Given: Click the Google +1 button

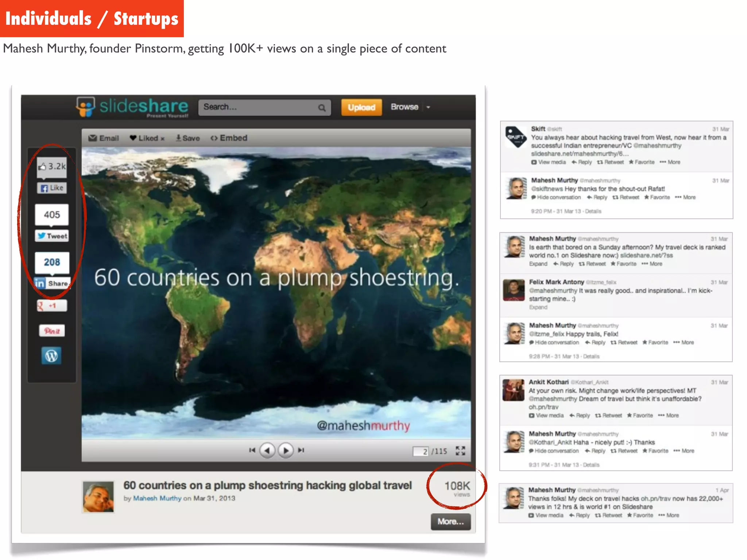Looking at the screenshot, I should tap(52, 306).
